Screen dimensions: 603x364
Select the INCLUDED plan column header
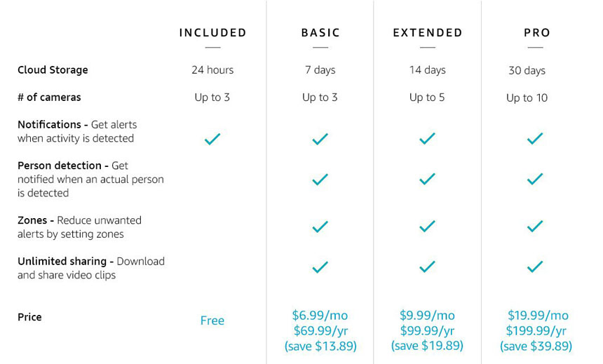coord(212,33)
